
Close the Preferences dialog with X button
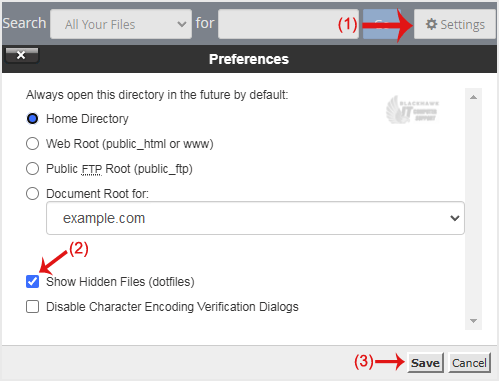tap(22, 55)
